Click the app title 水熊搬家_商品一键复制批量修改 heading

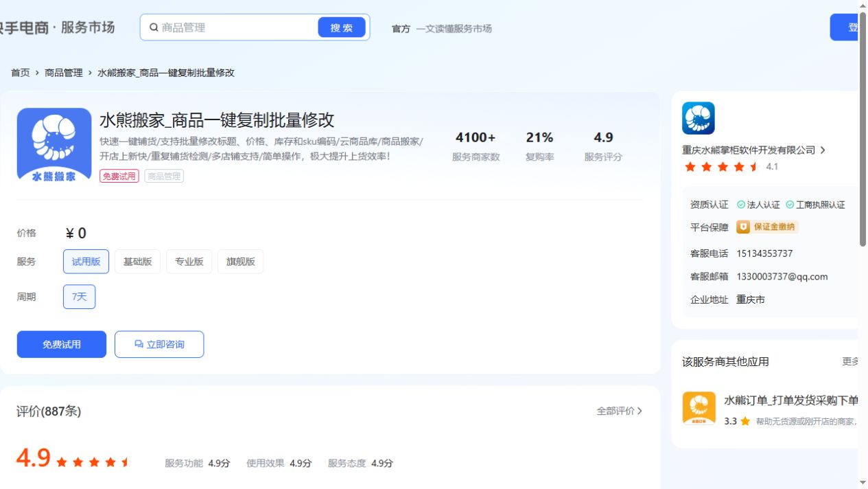[217, 120]
